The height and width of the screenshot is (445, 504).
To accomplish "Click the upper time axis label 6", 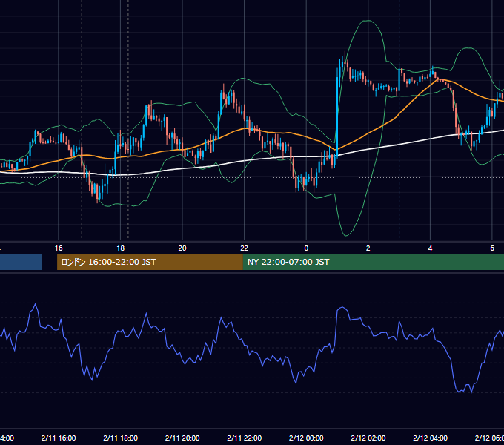I will 492,248.
